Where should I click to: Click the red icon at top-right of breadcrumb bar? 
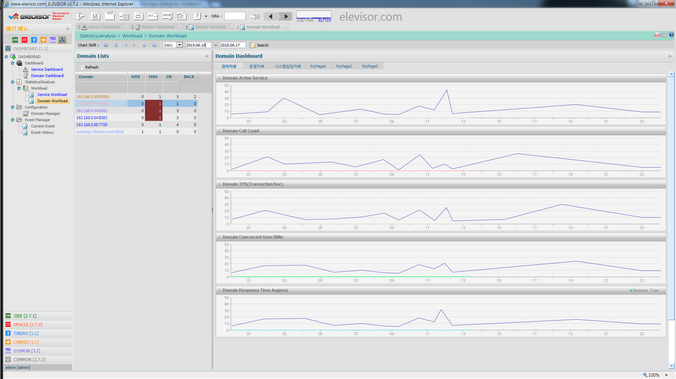[x=657, y=35]
